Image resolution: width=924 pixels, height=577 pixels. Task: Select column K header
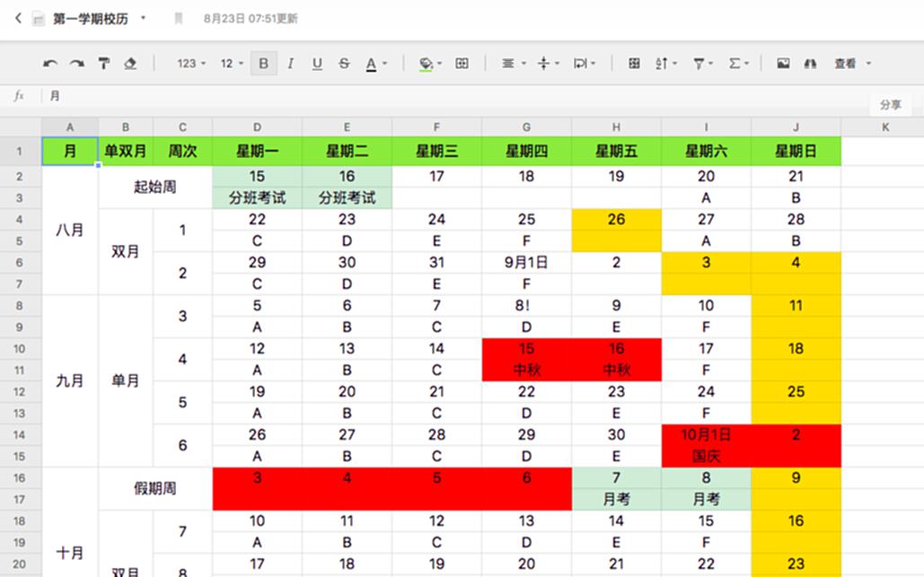coord(884,127)
